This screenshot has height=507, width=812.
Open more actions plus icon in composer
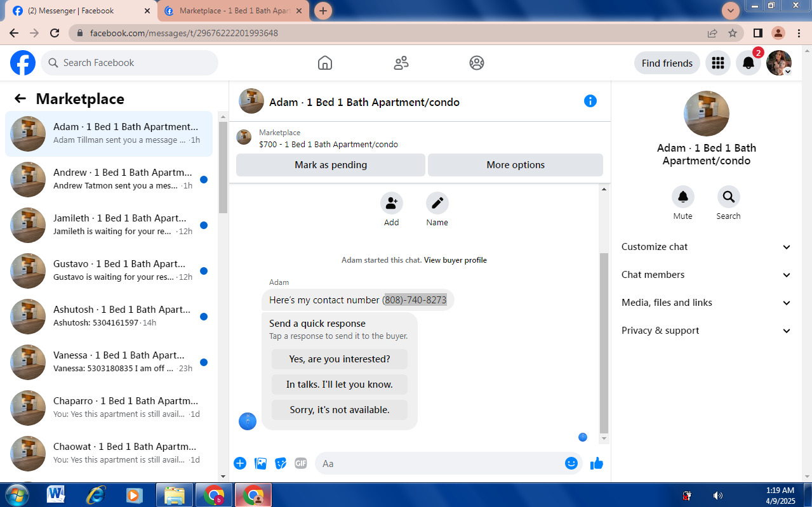240,463
